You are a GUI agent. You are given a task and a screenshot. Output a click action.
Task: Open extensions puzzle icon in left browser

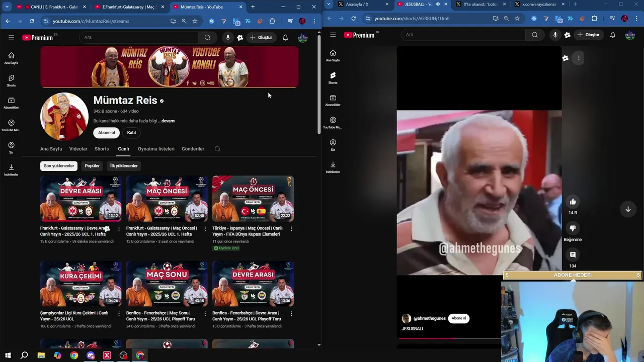(x=272, y=21)
